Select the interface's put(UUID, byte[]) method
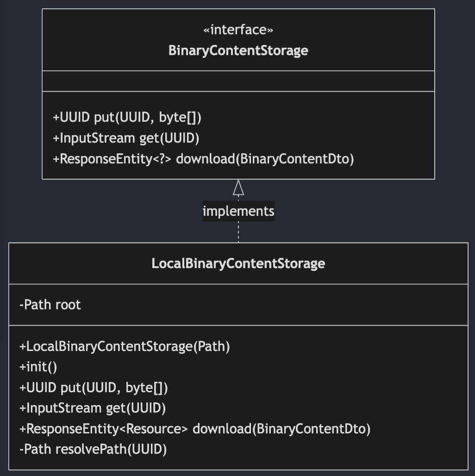 [x=127, y=118]
